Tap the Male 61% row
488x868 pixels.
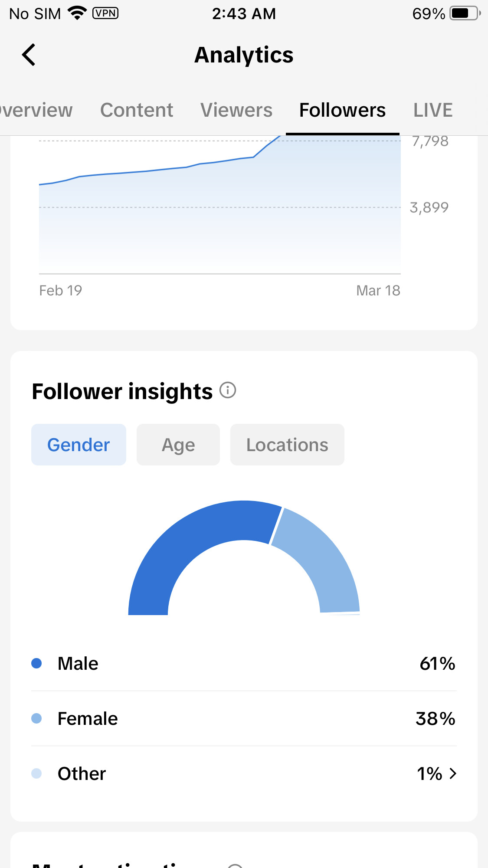coord(243,663)
